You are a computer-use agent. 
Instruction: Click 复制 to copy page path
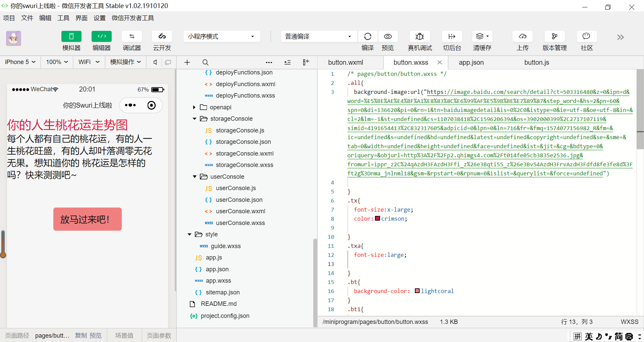(x=81, y=336)
